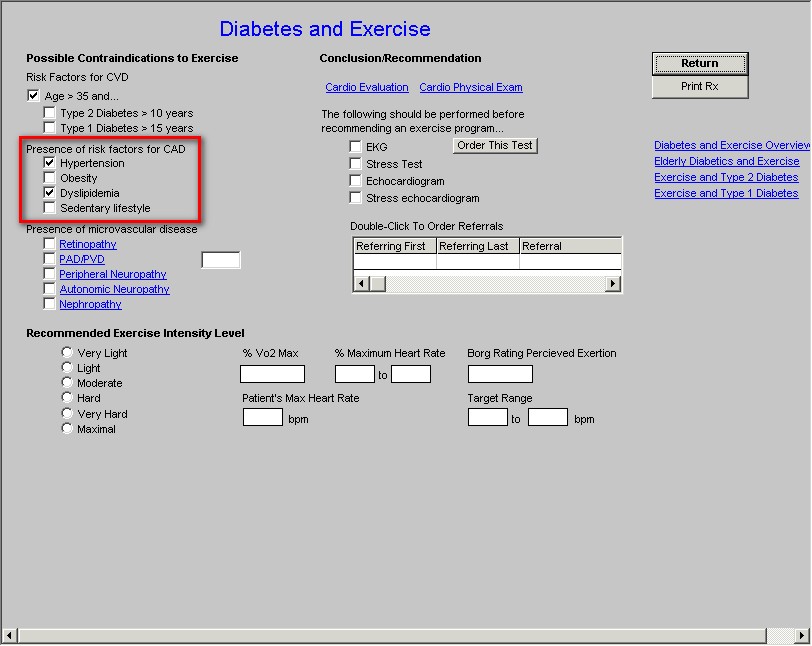Follow the Peripheral Neuropathy link

click(x=113, y=274)
